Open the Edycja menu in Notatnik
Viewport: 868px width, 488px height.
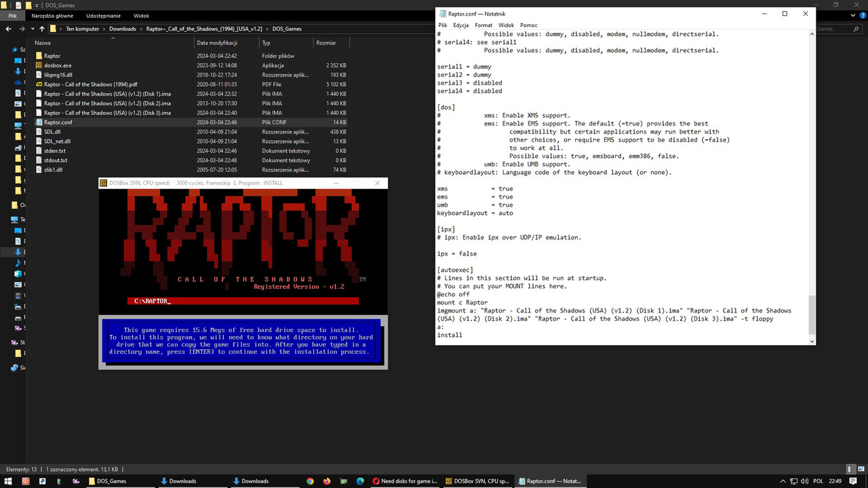click(461, 25)
